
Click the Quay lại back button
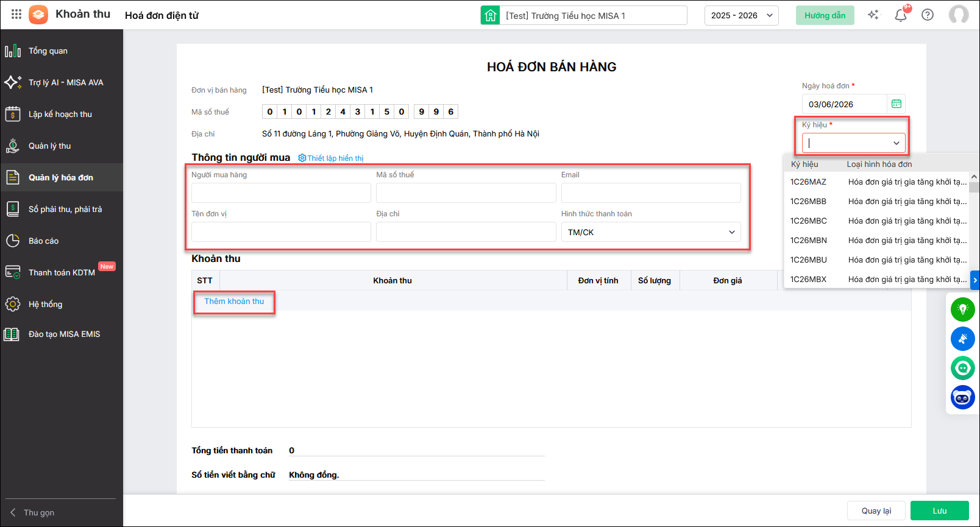(x=876, y=511)
